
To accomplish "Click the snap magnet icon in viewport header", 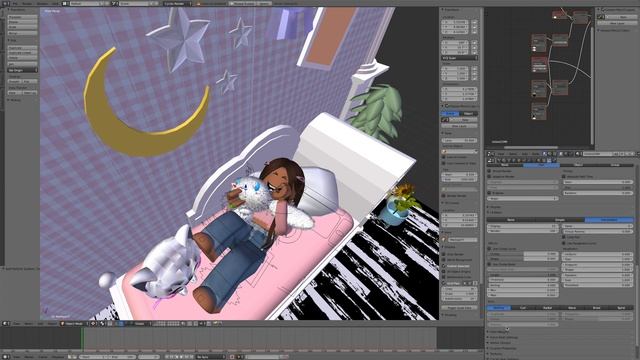I will point(196,324).
